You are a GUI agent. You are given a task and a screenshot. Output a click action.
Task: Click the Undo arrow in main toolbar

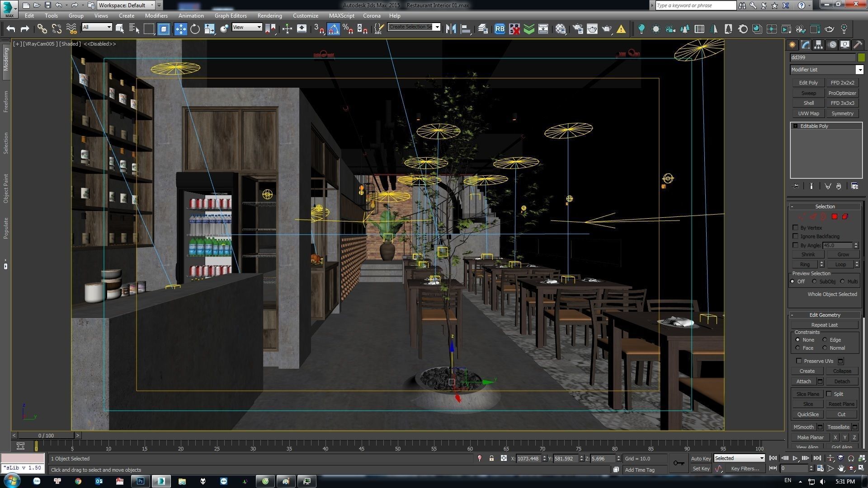click(11, 29)
